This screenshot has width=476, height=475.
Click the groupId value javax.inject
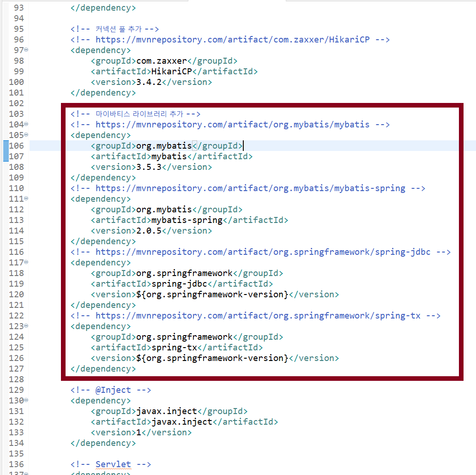[x=167, y=412]
